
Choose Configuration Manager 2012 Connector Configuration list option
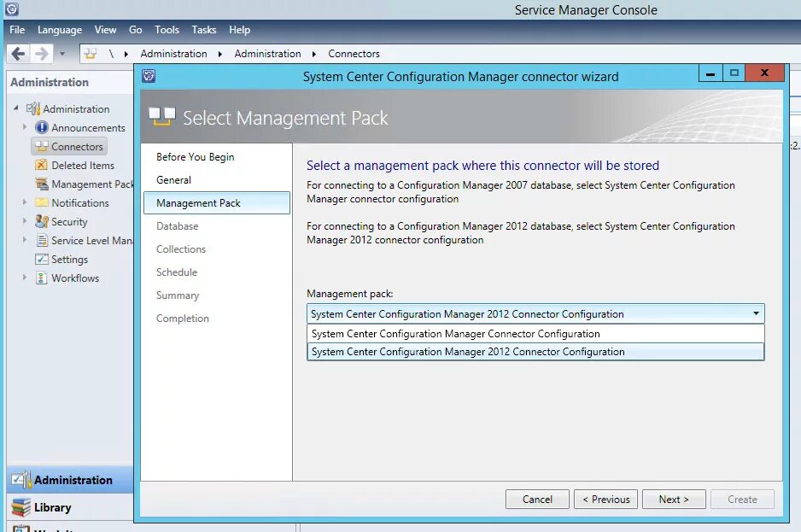point(535,352)
